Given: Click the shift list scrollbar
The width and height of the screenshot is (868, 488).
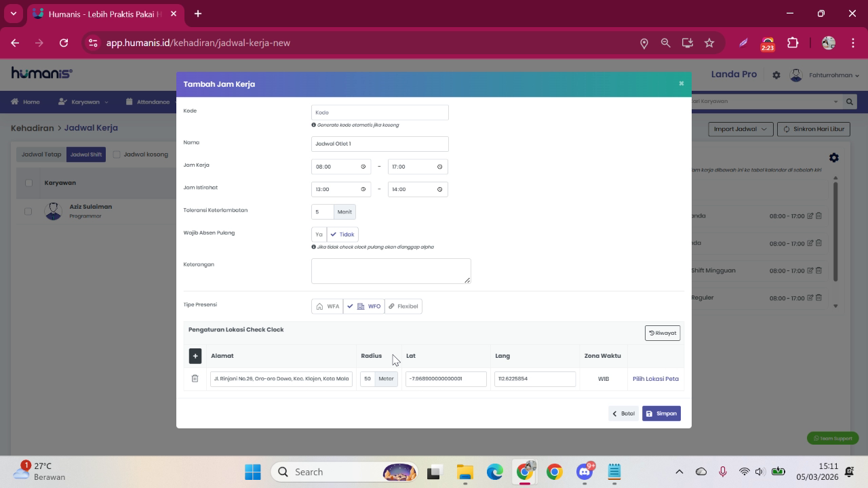Looking at the screenshot, I should pos(835,230).
